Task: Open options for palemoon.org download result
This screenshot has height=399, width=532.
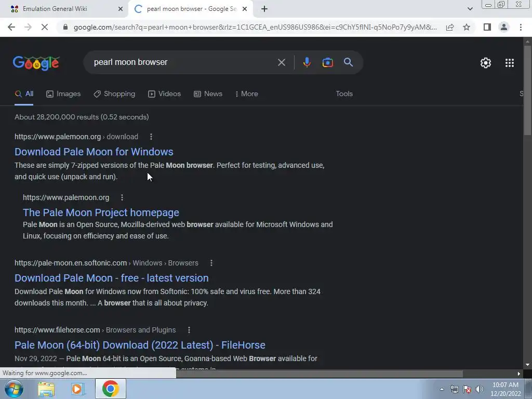Action: [x=151, y=137]
